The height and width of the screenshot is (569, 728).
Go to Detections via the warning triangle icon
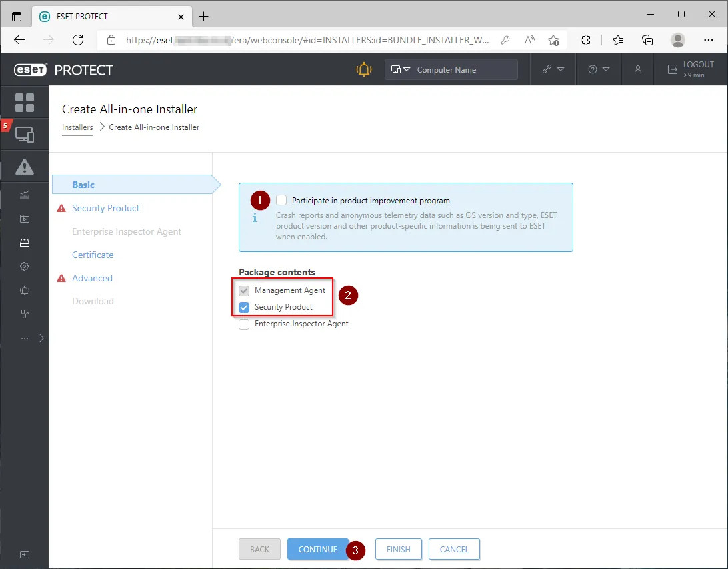click(x=25, y=167)
